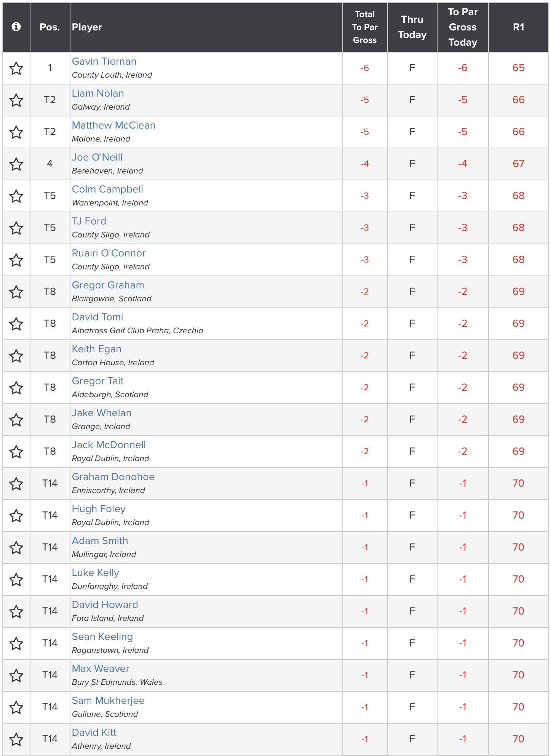Open the Matthew McClean player link
Image resolution: width=551 pixels, height=756 pixels.
[x=113, y=126]
